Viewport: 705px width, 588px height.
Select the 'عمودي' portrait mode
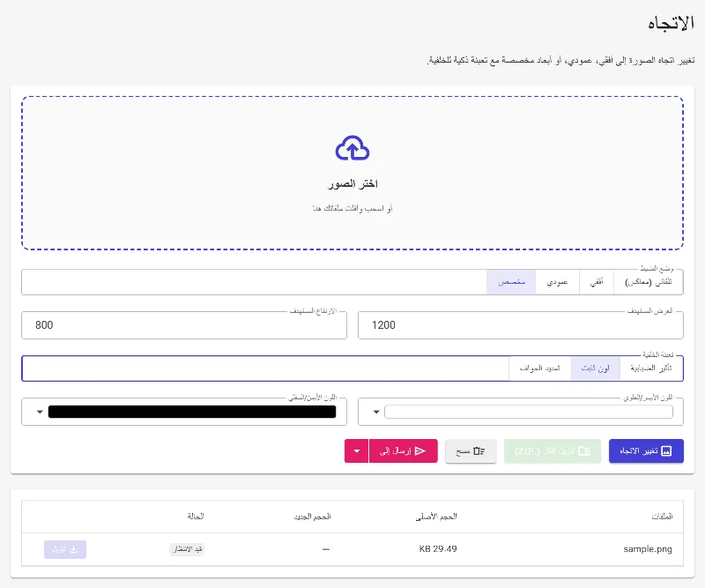(x=557, y=282)
